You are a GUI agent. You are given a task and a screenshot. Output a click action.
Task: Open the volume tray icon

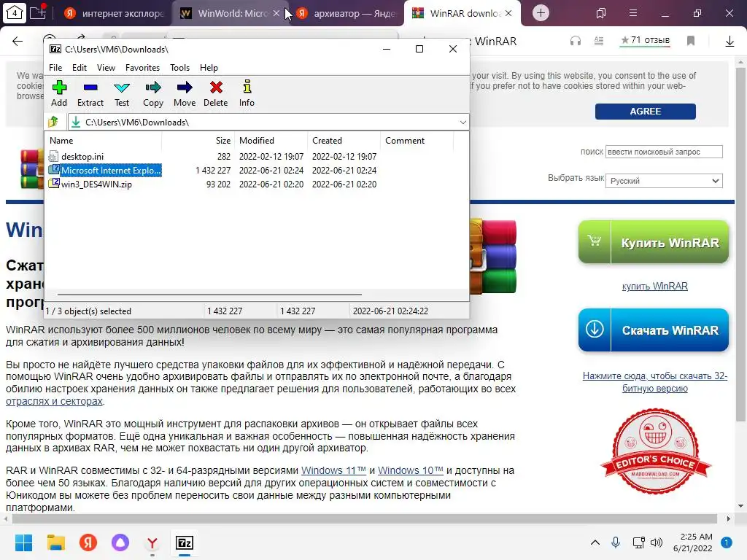(657, 542)
